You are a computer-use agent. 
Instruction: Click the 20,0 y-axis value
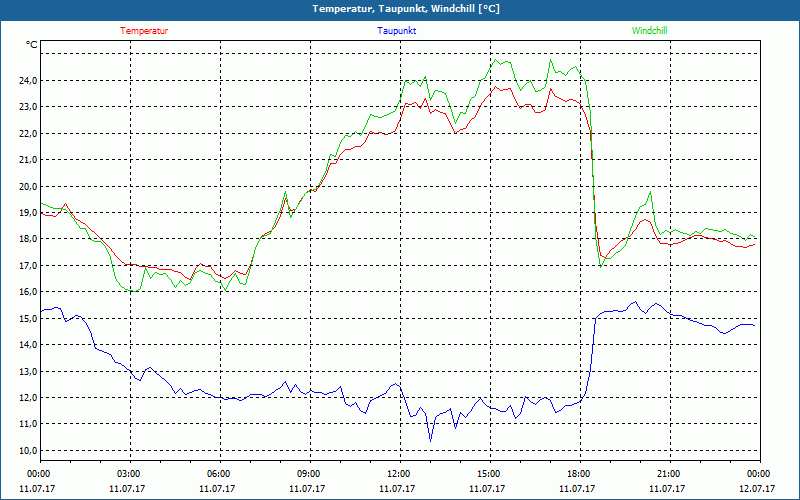pyautogui.click(x=28, y=186)
